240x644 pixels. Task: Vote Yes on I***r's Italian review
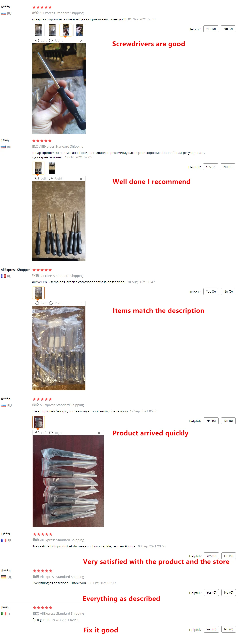point(211,629)
